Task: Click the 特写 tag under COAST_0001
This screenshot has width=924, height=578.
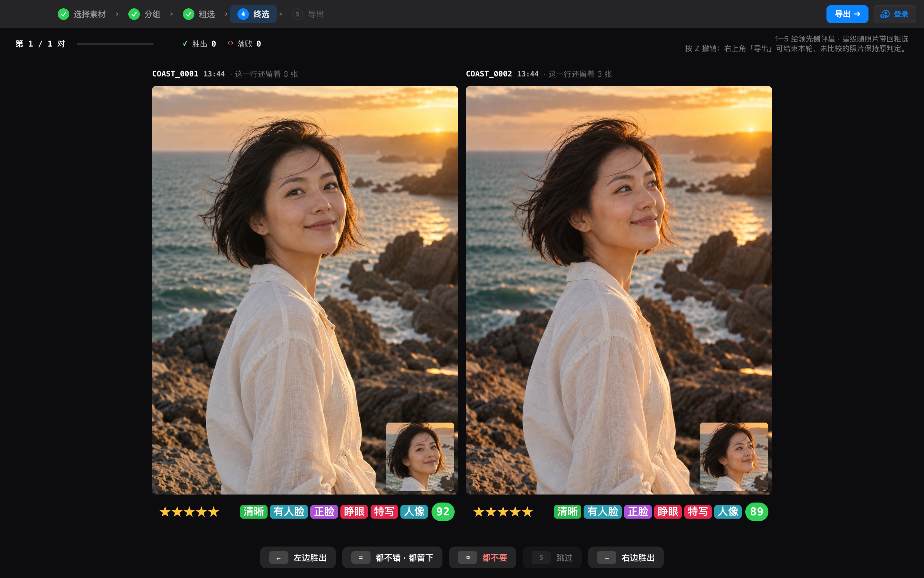Action: point(384,512)
